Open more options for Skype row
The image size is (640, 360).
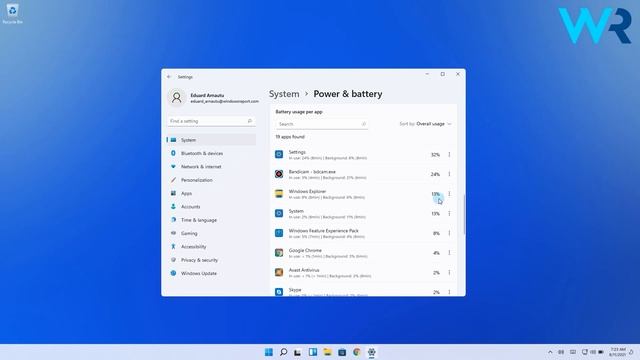tap(449, 292)
